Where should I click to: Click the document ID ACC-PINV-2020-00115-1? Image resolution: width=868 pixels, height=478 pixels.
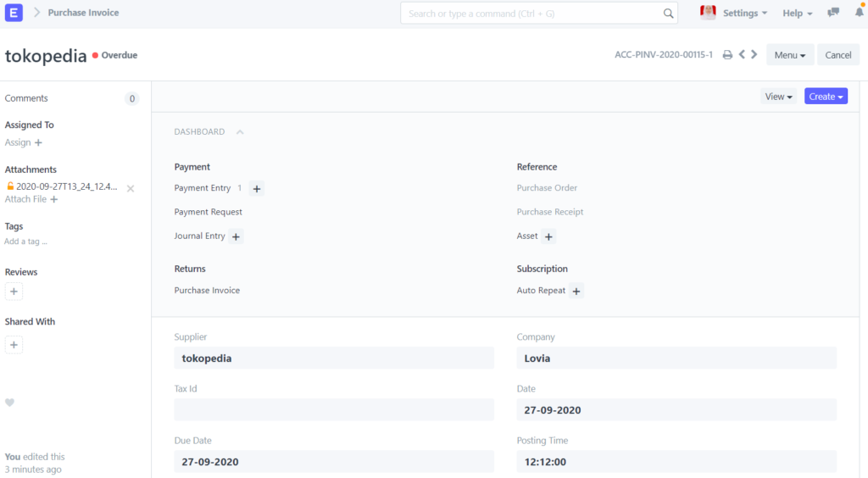[664, 55]
